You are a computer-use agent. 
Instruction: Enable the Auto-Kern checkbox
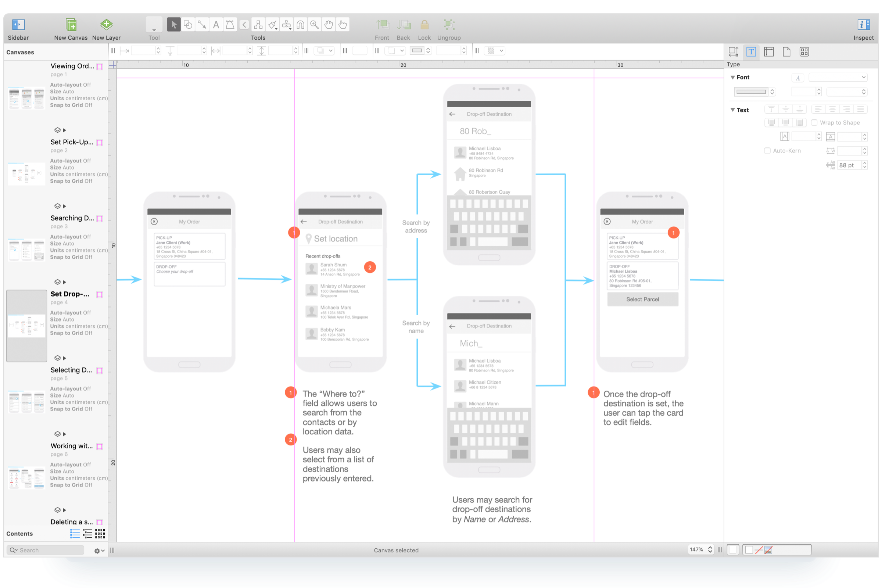[x=767, y=151]
